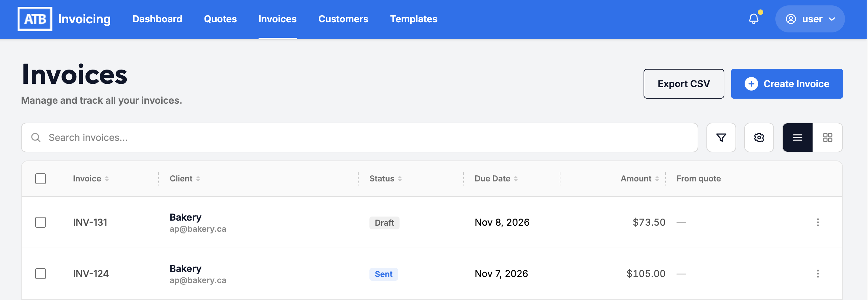Open row actions menu for INV-124
The image size is (868, 300).
(x=818, y=274)
